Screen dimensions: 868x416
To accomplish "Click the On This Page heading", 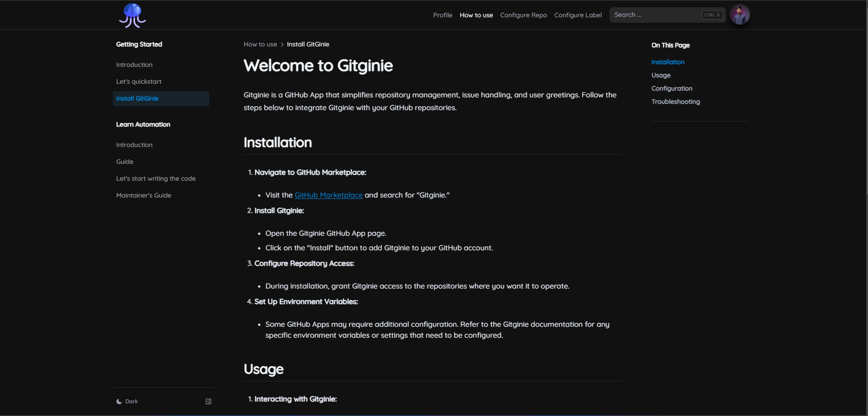I will coord(670,45).
